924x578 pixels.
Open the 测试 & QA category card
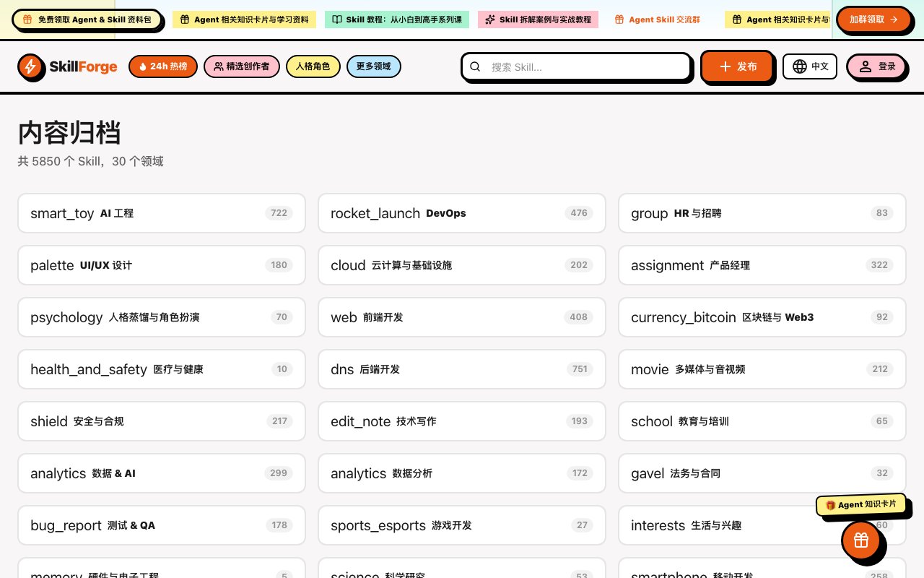[x=162, y=525]
